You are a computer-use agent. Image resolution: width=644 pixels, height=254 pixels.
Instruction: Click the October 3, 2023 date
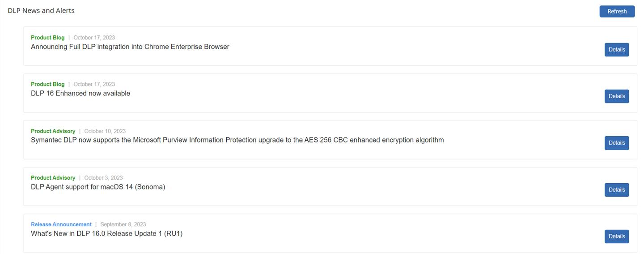tap(103, 178)
